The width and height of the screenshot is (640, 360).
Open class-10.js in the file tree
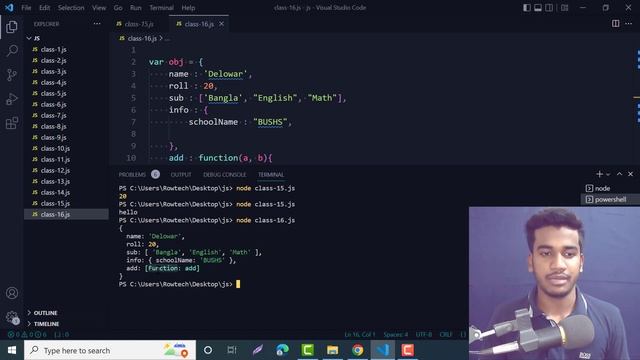pyautogui.click(x=55, y=149)
